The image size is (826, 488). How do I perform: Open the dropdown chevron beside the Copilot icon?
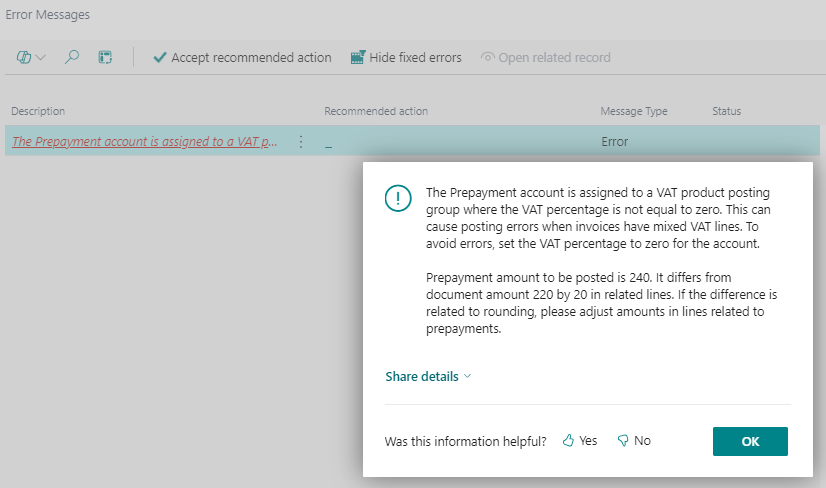pyautogui.click(x=41, y=58)
